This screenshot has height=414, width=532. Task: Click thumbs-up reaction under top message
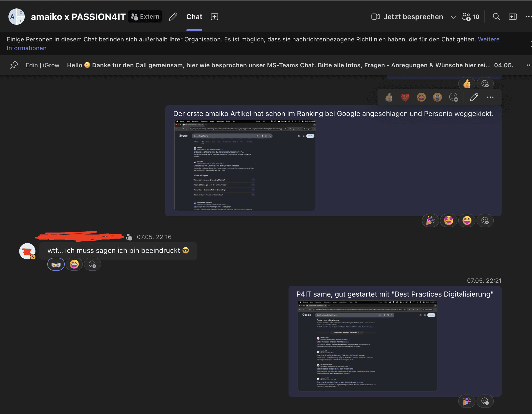pyautogui.click(x=467, y=84)
